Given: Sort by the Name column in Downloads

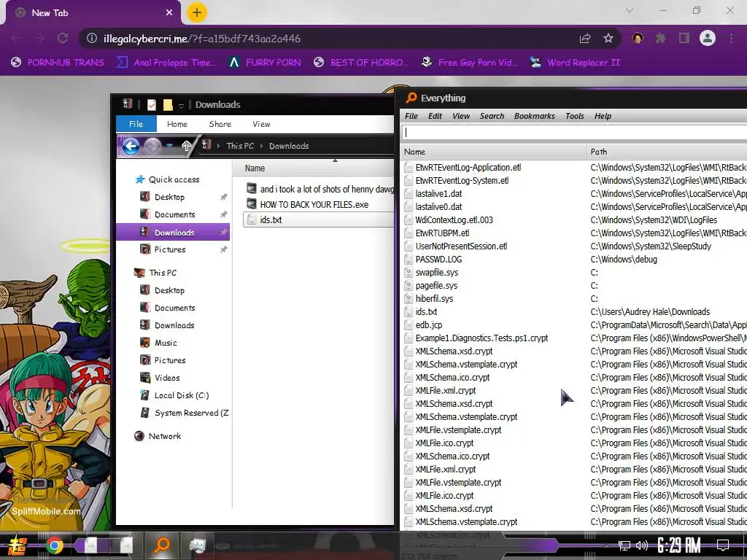Looking at the screenshot, I should click(255, 168).
